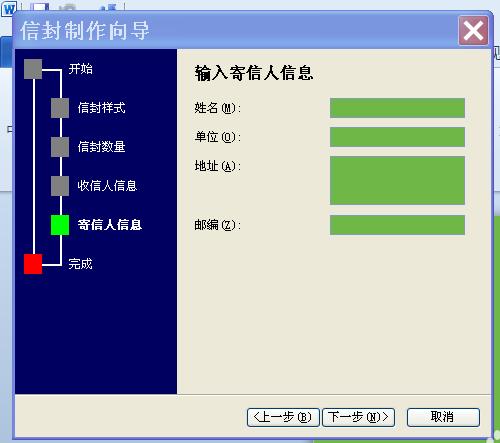Viewport: 500px width, 443px height.
Task: Close the 信封制作向导 dialog
Action: coord(473,31)
